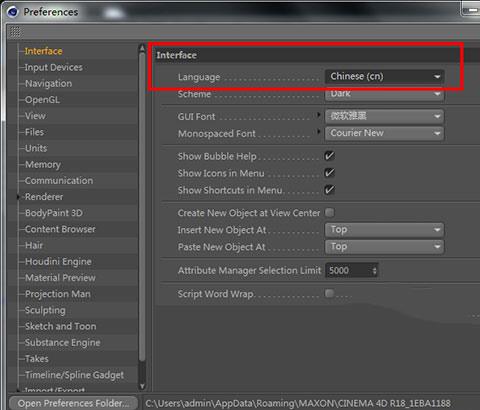Click the Cinema 4D logo icon in title bar
This screenshot has width=480, height=410.
coord(13,12)
